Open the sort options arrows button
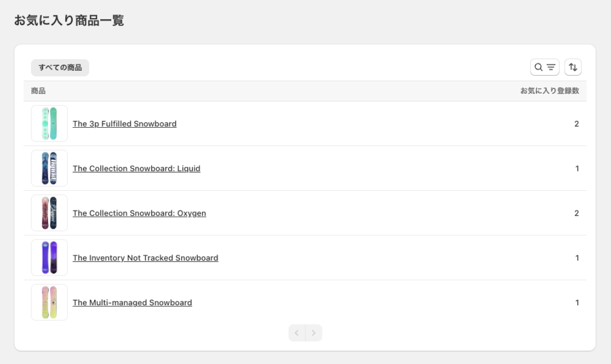The height and width of the screenshot is (364, 611). coord(573,67)
